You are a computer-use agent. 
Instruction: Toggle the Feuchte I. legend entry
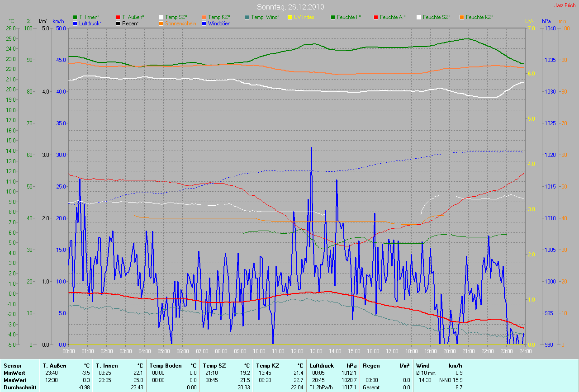(349, 17)
